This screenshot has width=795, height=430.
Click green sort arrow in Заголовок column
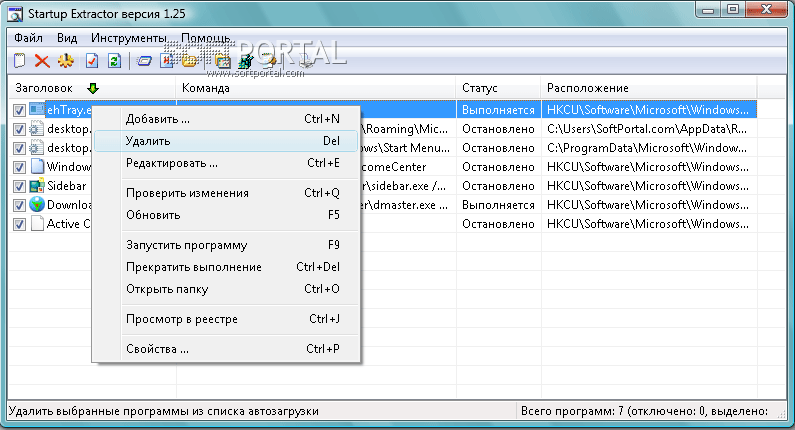pos(92,88)
